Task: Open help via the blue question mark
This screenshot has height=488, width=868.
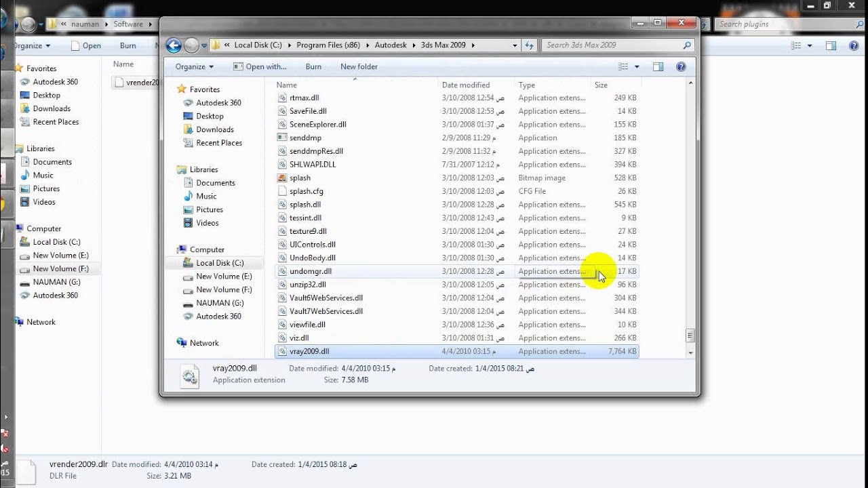Action: (681, 66)
